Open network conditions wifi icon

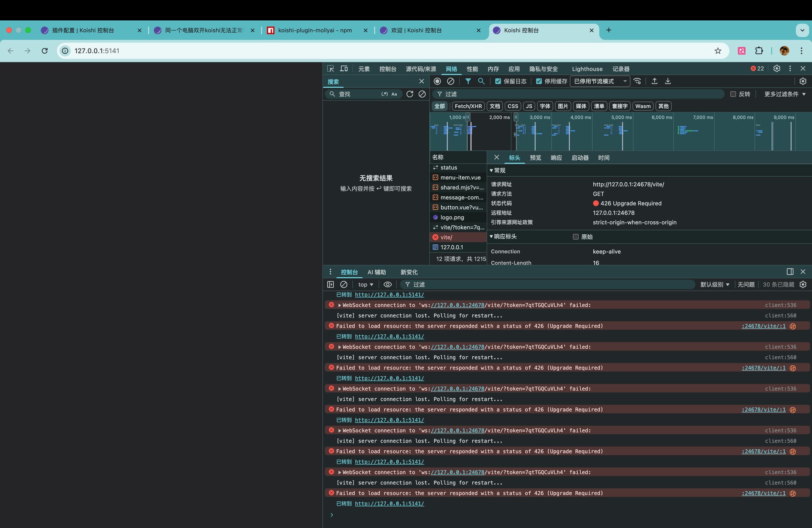click(637, 81)
